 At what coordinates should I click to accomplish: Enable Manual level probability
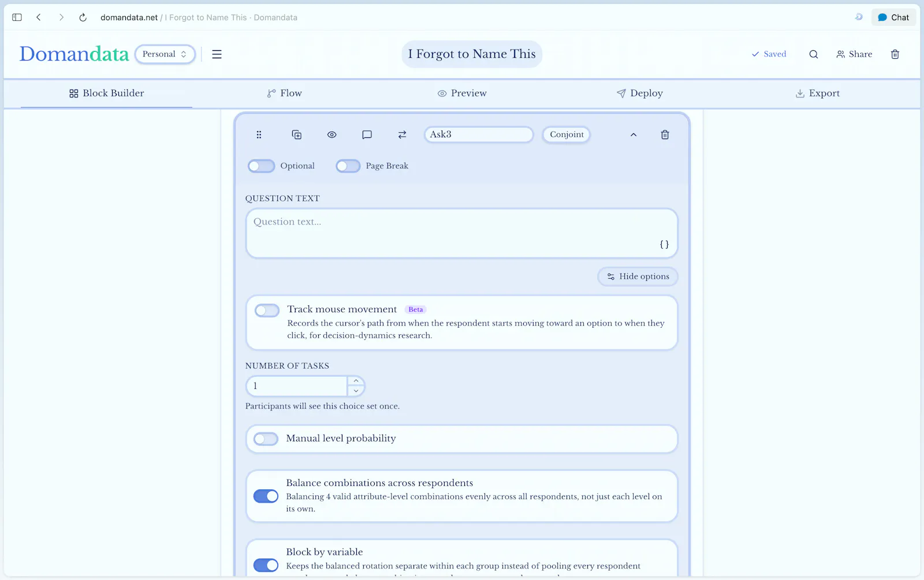click(x=266, y=439)
